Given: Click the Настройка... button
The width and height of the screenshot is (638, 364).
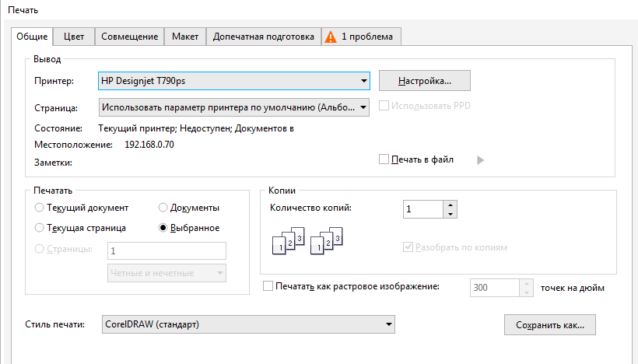Looking at the screenshot, I should point(424,81).
